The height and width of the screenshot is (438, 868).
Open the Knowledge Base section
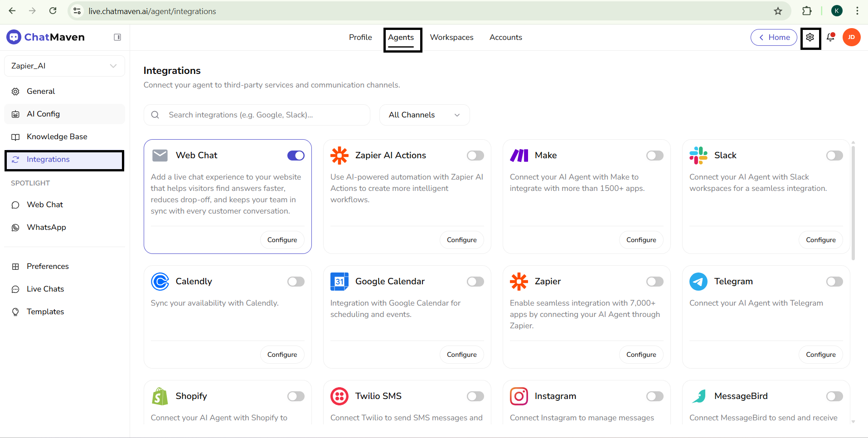tap(56, 136)
